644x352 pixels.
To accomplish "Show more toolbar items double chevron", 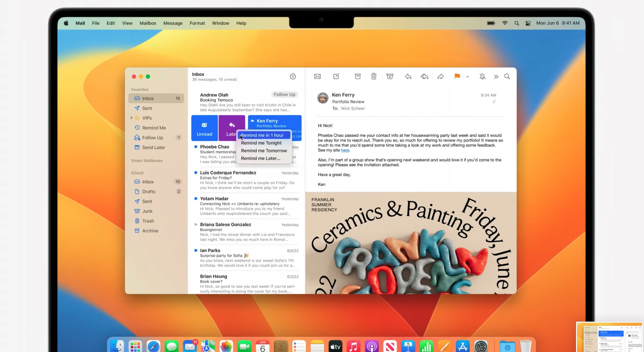I will [496, 77].
